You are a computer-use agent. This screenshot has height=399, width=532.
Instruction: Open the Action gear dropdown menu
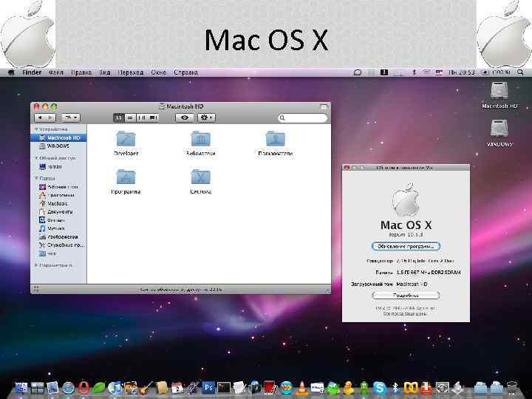(206, 117)
